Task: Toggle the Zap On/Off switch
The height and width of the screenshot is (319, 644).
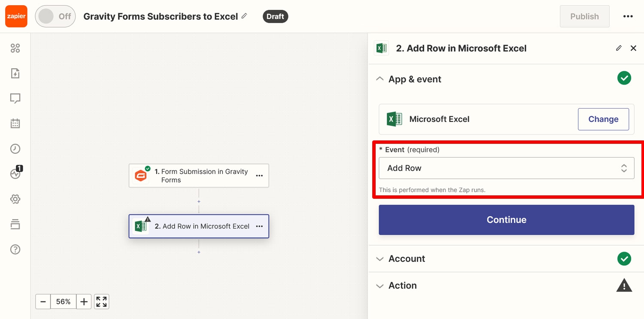Action: (x=55, y=16)
